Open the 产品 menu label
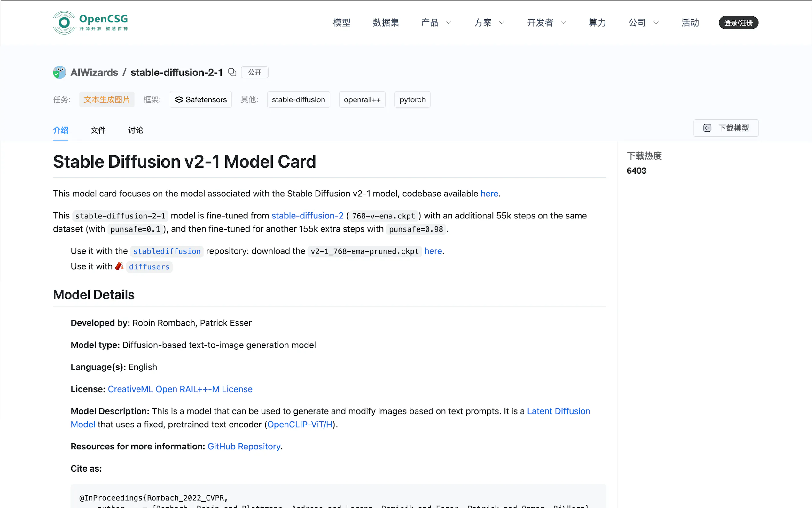The height and width of the screenshot is (508, 812). point(430,22)
